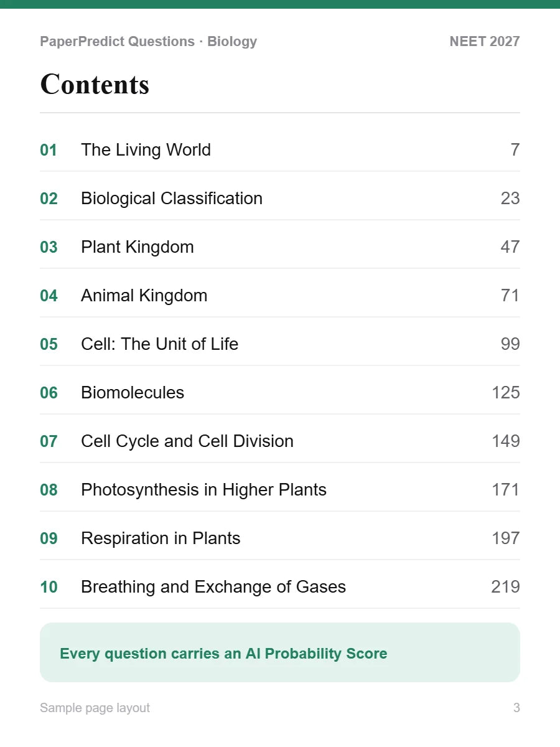Open Biological Classification chapter entry

280,199
